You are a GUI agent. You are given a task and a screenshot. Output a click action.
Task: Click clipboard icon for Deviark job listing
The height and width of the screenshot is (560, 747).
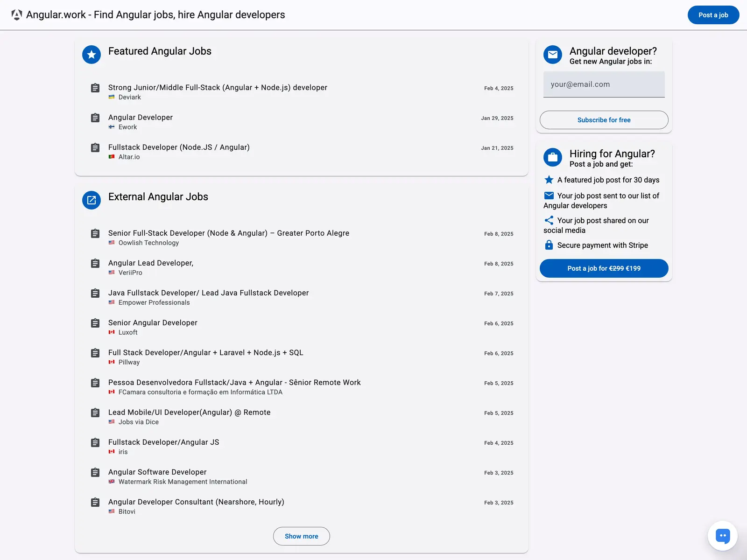[95, 88]
